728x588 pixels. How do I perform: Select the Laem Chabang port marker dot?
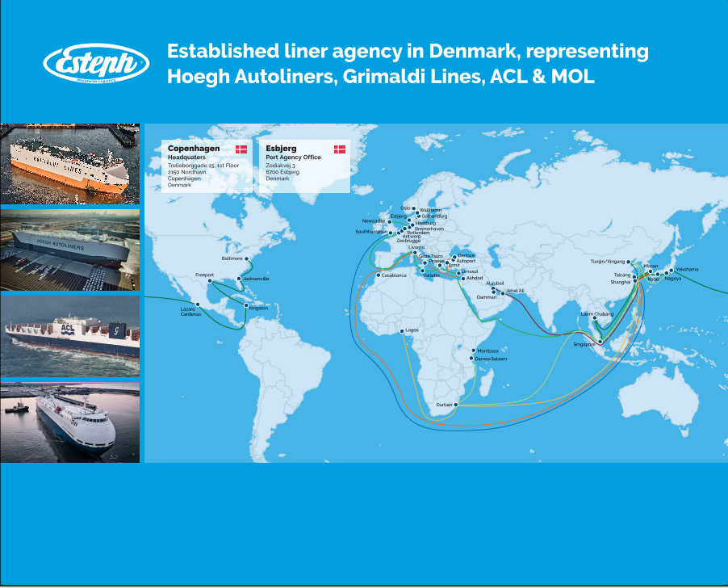pyautogui.click(x=595, y=318)
